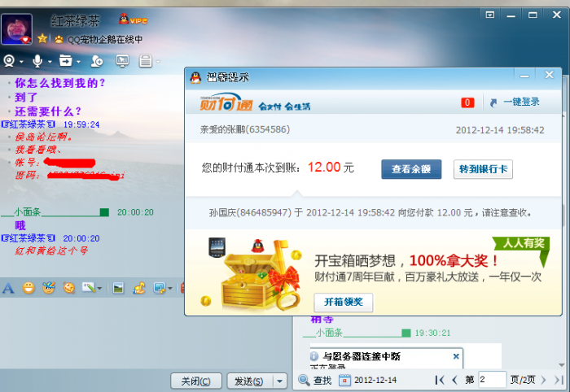570x392 pixels.
Task: Click contact avatar of 红茶绿茶
Action: pyautogui.click(x=17, y=29)
